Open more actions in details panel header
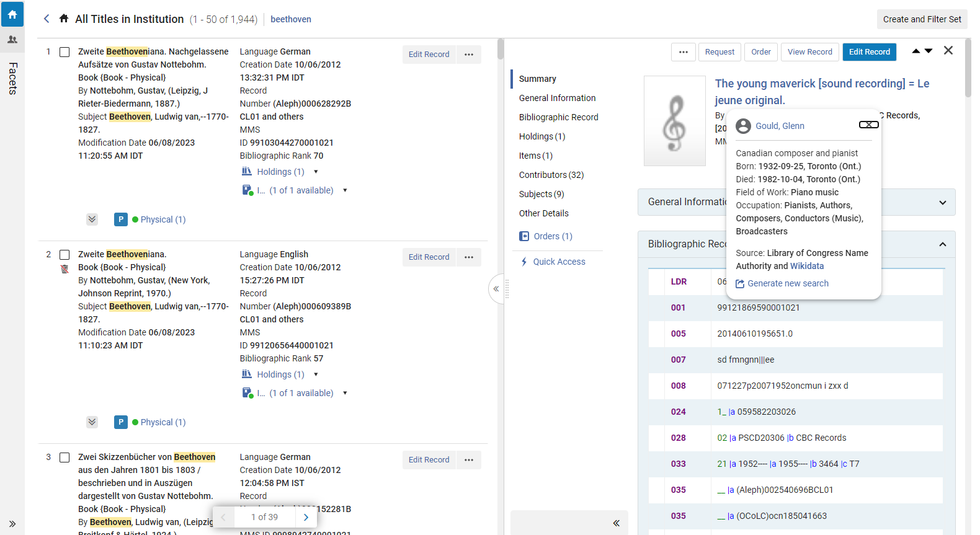 point(684,52)
